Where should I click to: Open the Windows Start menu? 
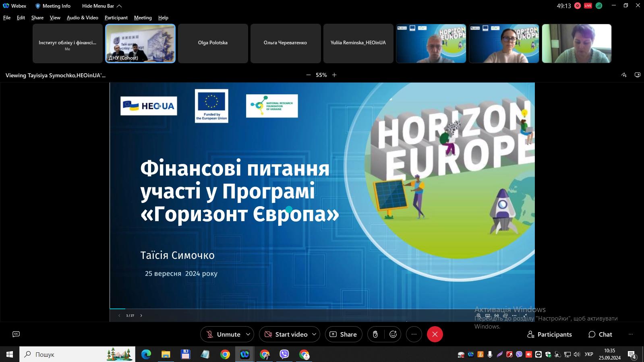(10, 354)
